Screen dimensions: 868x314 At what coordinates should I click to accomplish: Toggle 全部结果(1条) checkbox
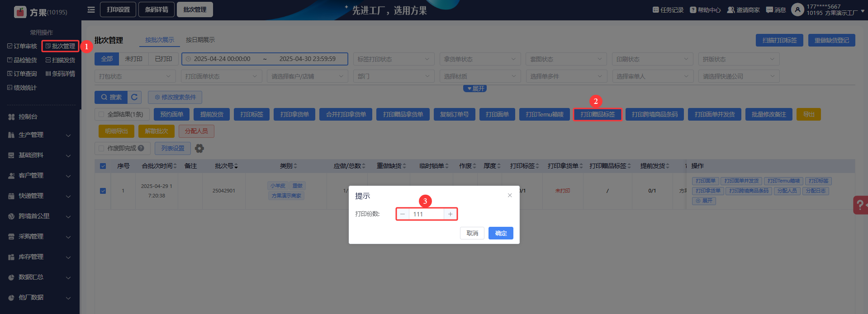pyautogui.click(x=101, y=114)
